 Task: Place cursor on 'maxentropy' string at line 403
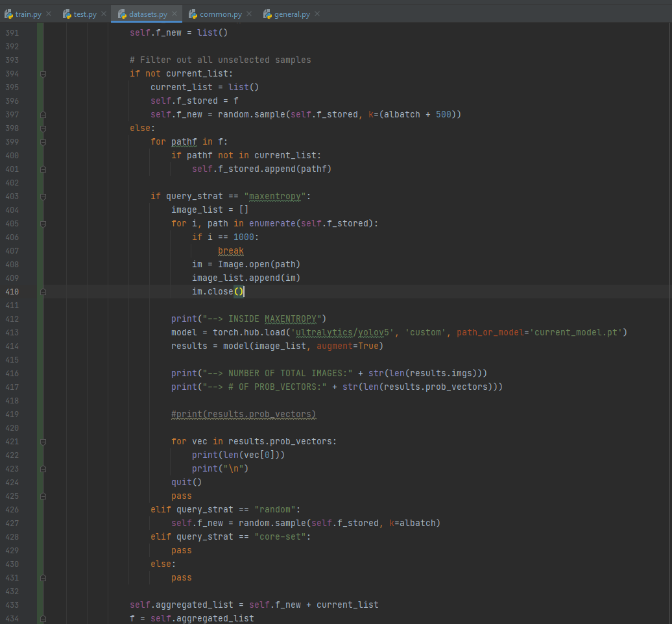[x=275, y=197]
